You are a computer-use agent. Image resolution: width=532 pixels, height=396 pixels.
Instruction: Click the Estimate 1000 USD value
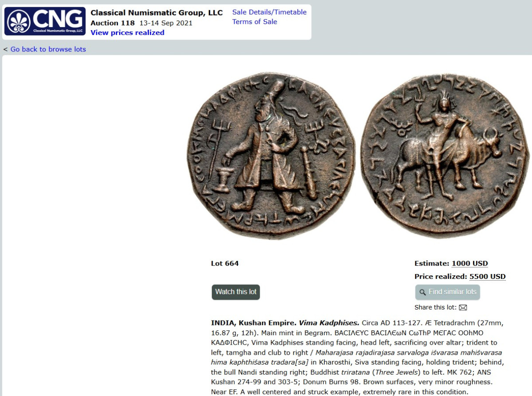click(469, 263)
